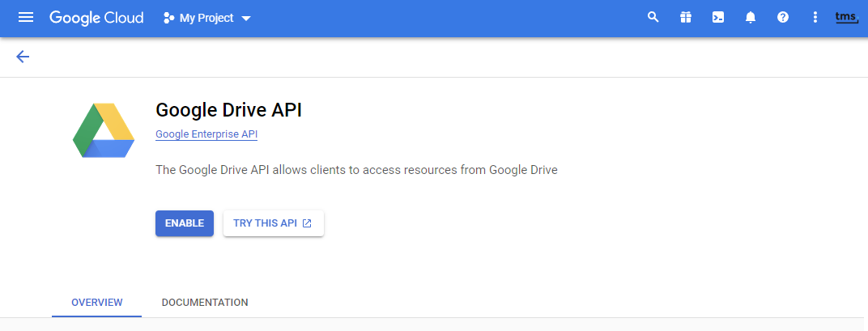Open the Google Enterprise API link

pos(206,134)
